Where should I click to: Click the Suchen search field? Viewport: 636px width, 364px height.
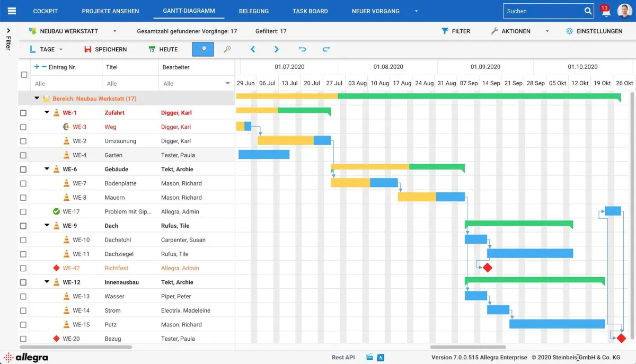click(543, 11)
